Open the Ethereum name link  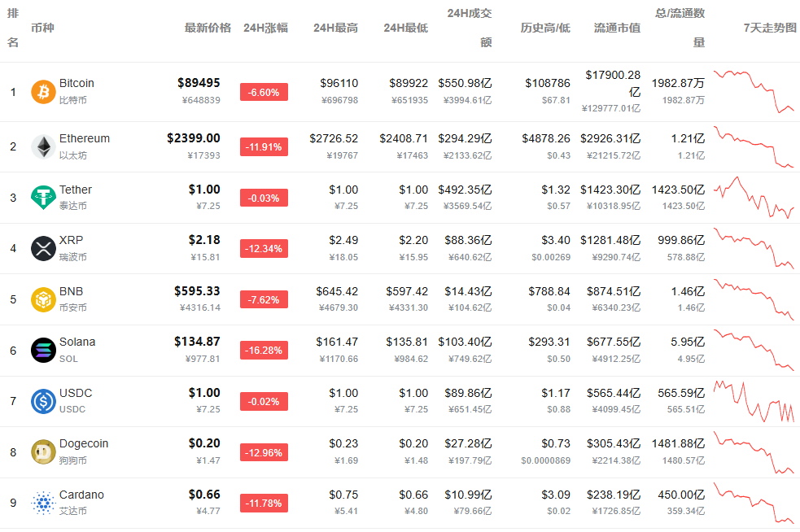[84, 138]
